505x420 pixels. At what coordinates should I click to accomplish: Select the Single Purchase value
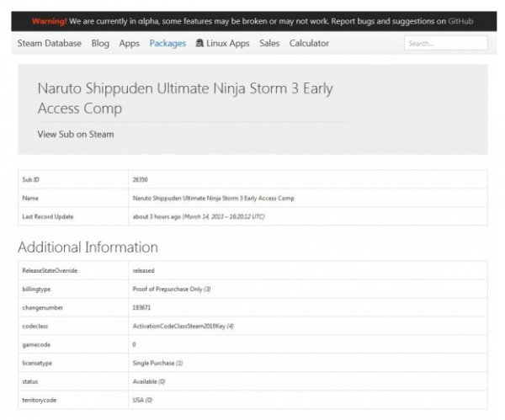click(x=157, y=363)
